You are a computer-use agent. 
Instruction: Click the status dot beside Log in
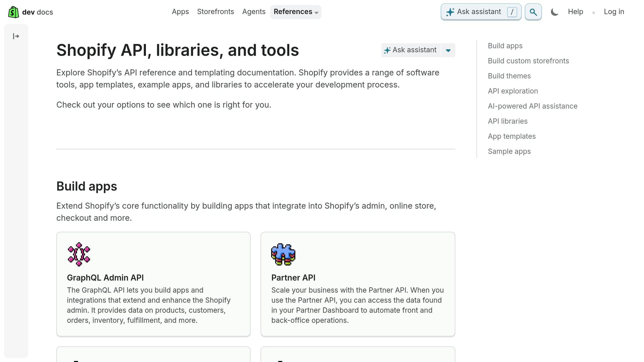click(x=594, y=13)
